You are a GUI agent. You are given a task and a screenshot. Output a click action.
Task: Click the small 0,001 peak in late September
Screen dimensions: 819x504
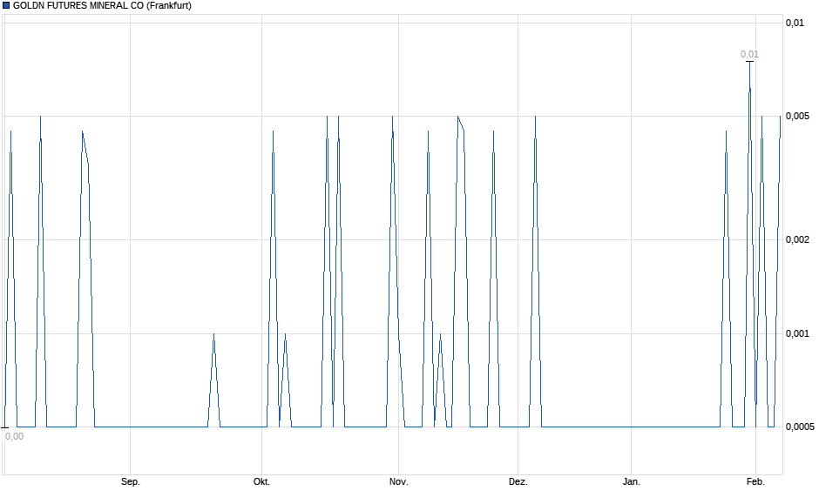tap(214, 334)
